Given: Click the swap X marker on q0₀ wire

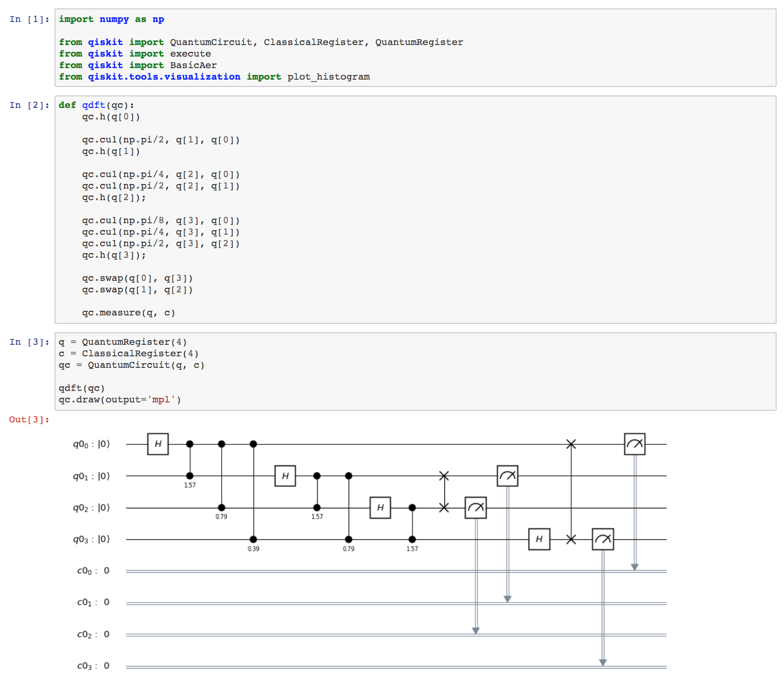Looking at the screenshot, I should click(x=571, y=444).
